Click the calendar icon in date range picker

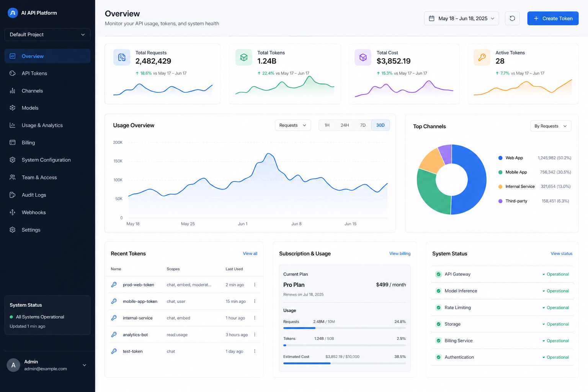(x=431, y=18)
